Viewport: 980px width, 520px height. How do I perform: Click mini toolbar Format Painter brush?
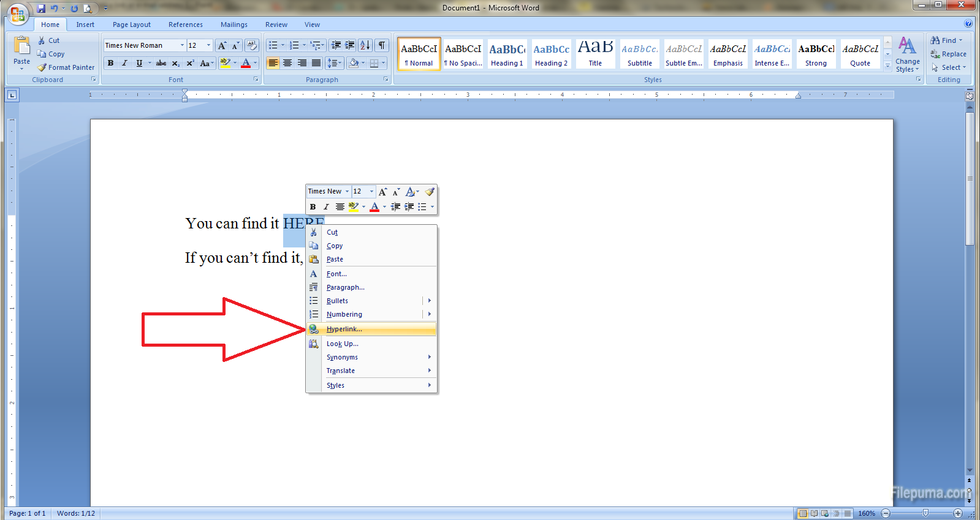coord(430,192)
